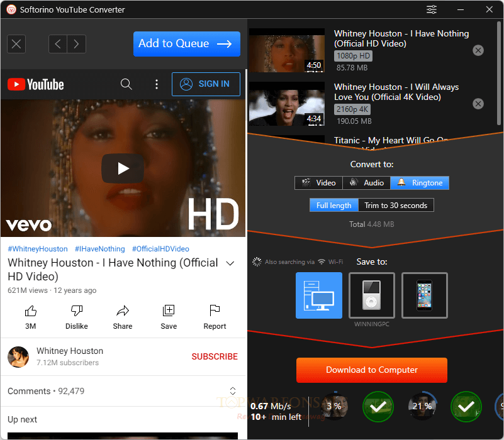Click the YouTube logo
504x440 pixels.
click(36, 84)
